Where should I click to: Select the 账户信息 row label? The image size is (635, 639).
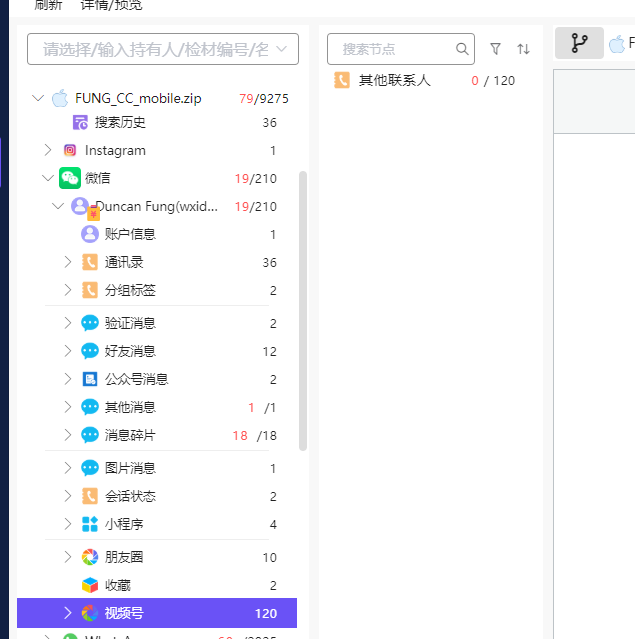[x=130, y=234]
